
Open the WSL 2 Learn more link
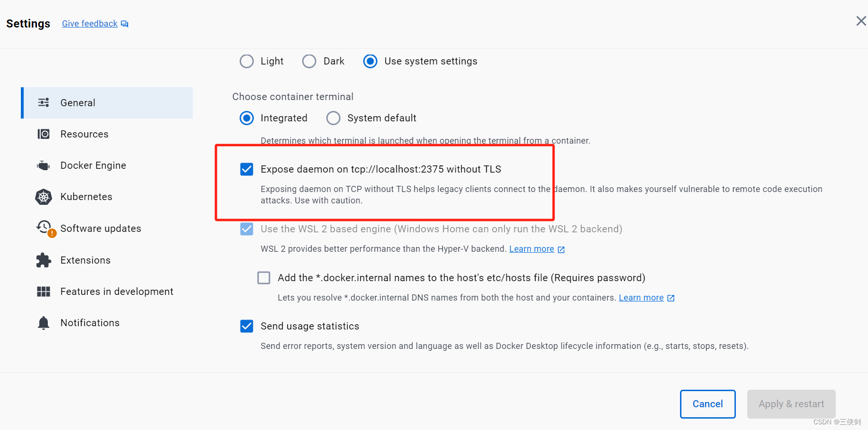532,248
